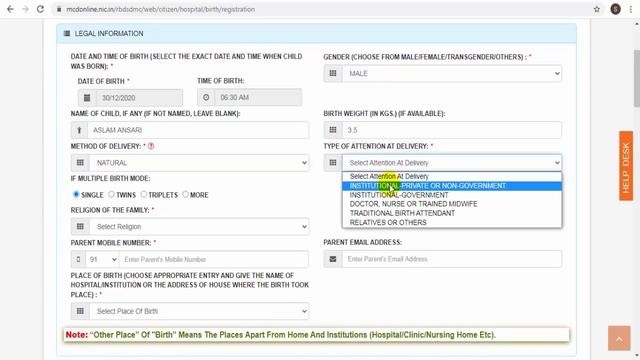
Task: Open browser three-dot menu
Action: pos(631,9)
